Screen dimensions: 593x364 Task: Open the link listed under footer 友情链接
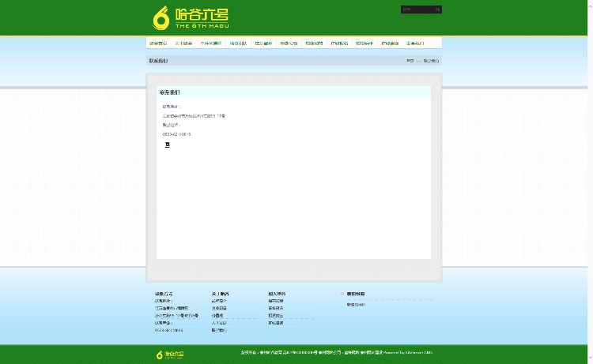click(357, 305)
